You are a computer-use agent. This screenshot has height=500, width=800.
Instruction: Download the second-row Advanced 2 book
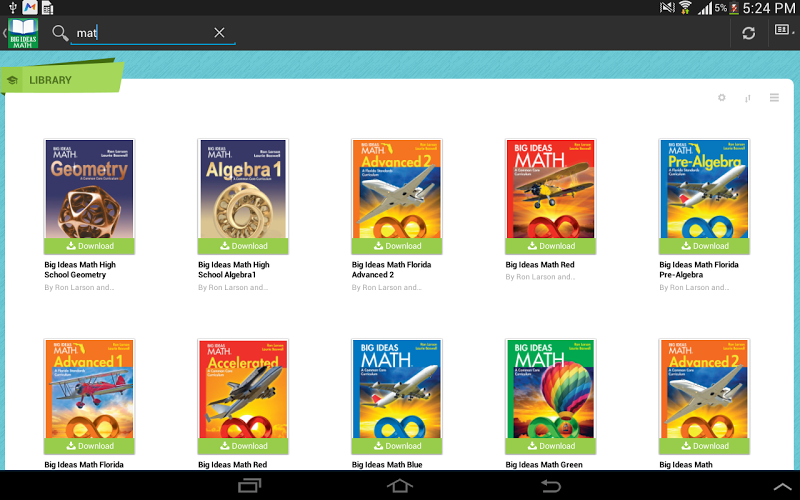tap(704, 446)
